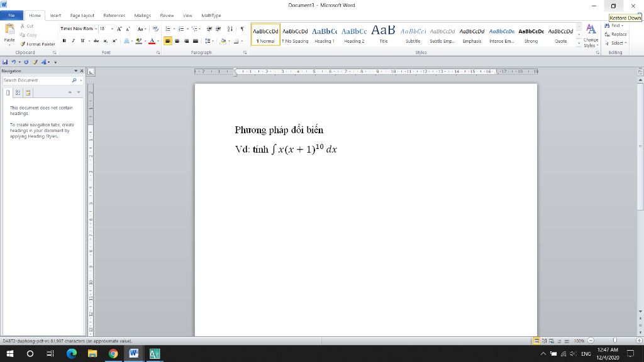Viewport: 644px width, 362px height.
Task: Apply the Heading 1 style
Action: tap(325, 35)
